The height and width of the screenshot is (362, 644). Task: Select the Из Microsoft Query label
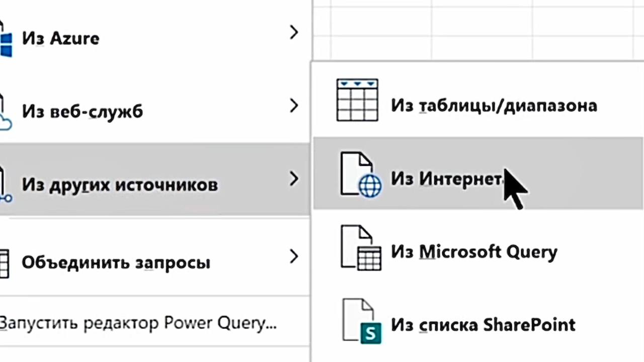tap(473, 251)
